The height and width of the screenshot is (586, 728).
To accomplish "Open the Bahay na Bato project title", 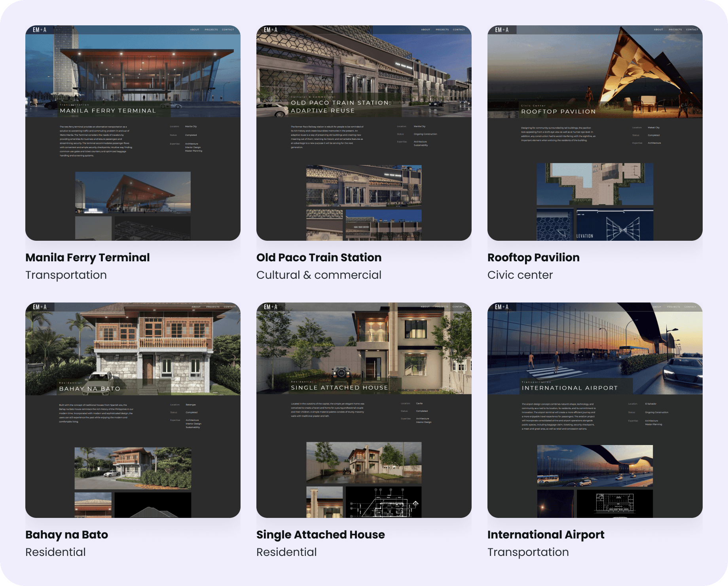I will click(66, 535).
